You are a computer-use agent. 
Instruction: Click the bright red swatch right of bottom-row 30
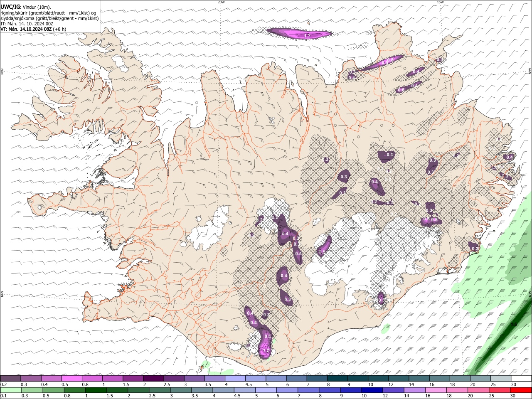(520, 390)
